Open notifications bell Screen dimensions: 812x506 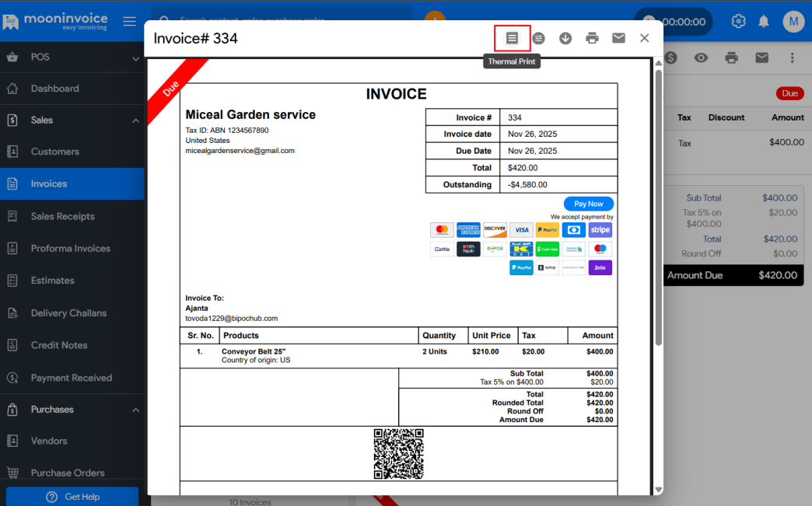coord(764,22)
